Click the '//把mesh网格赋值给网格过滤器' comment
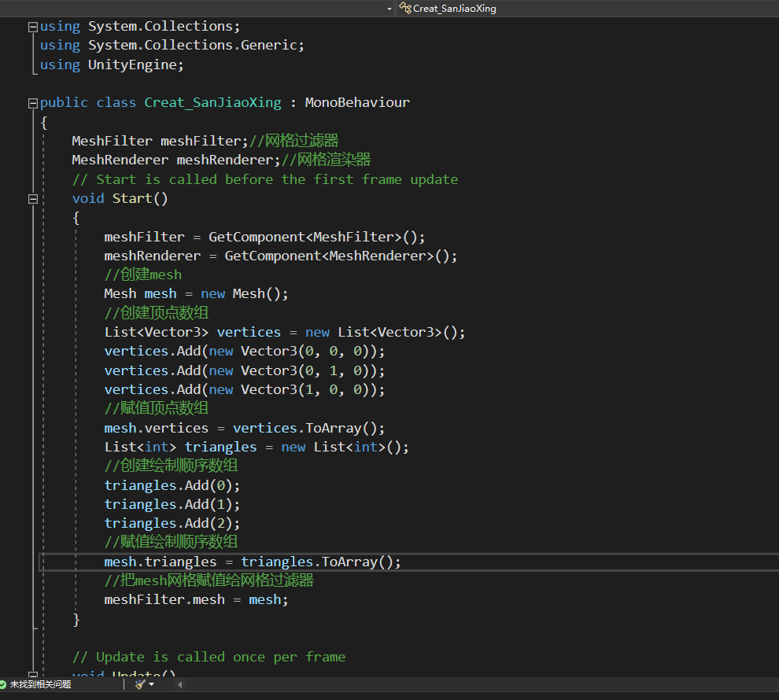The height and width of the screenshot is (700, 779). click(x=209, y=580)
